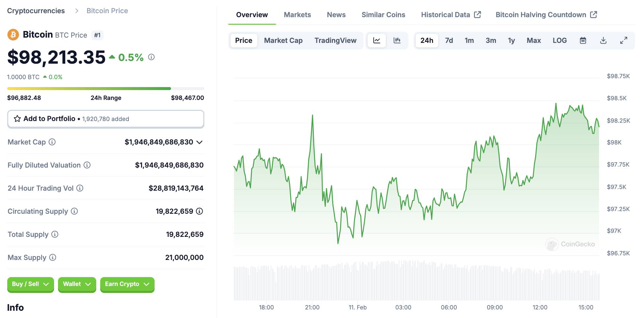Set chart range to 1m
Image resolution: width=644 pixels, height=318 pixels.
[469, 41]
